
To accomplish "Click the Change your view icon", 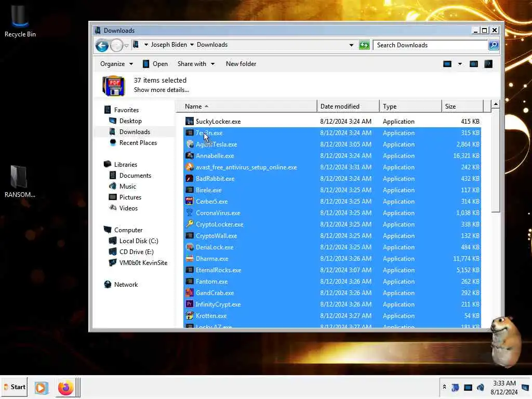I will [447, 64].
